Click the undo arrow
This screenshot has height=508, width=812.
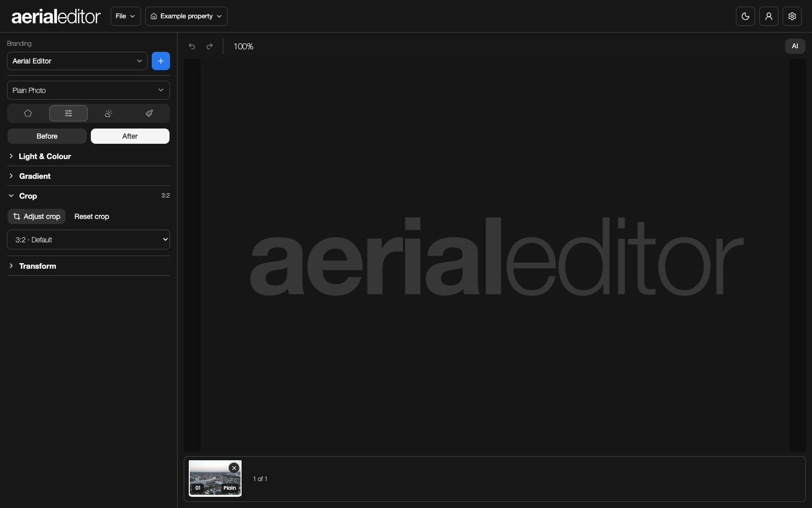[x=192, y=46]
